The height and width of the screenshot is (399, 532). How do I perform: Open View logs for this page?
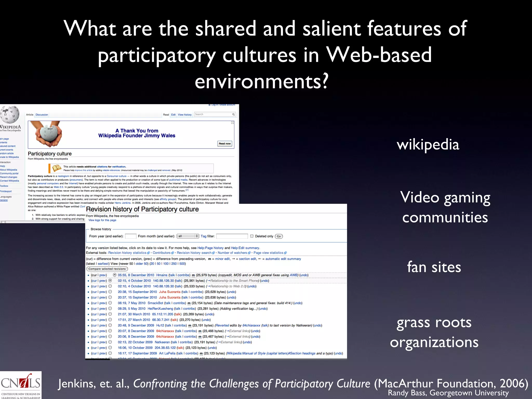(102, 220)
